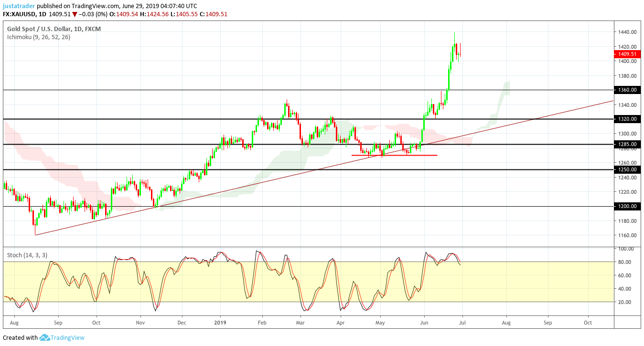Click the Jul label on time axis
644x346 pixels.
(x=463, y=323)
